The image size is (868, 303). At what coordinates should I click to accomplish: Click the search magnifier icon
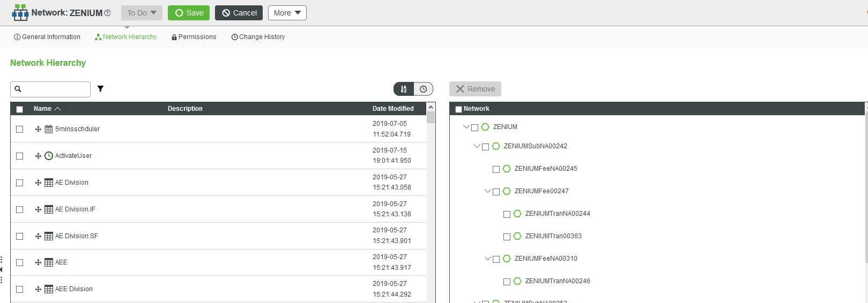[18, 89]
